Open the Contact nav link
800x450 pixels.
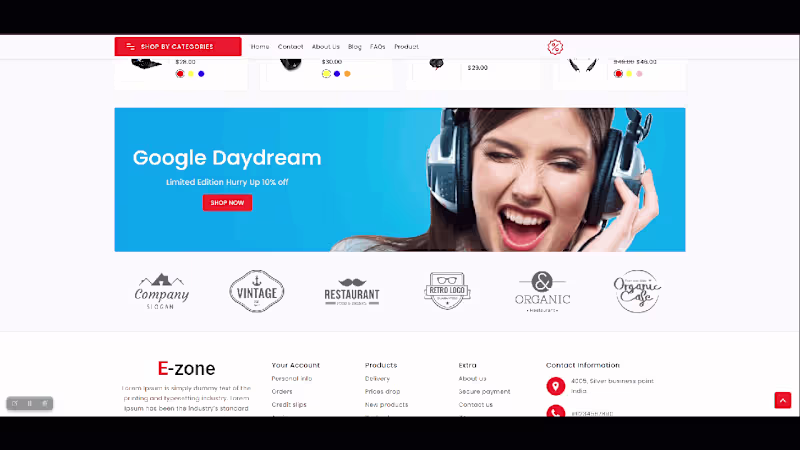point(290,46)
